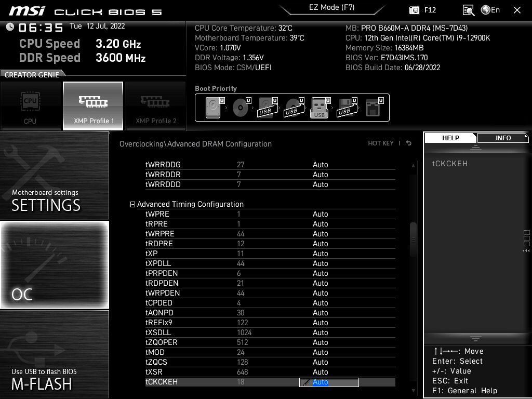The width and height of the screenshot is (532, 399).
Task: Switch to the INFO tab
Action: 503,138
